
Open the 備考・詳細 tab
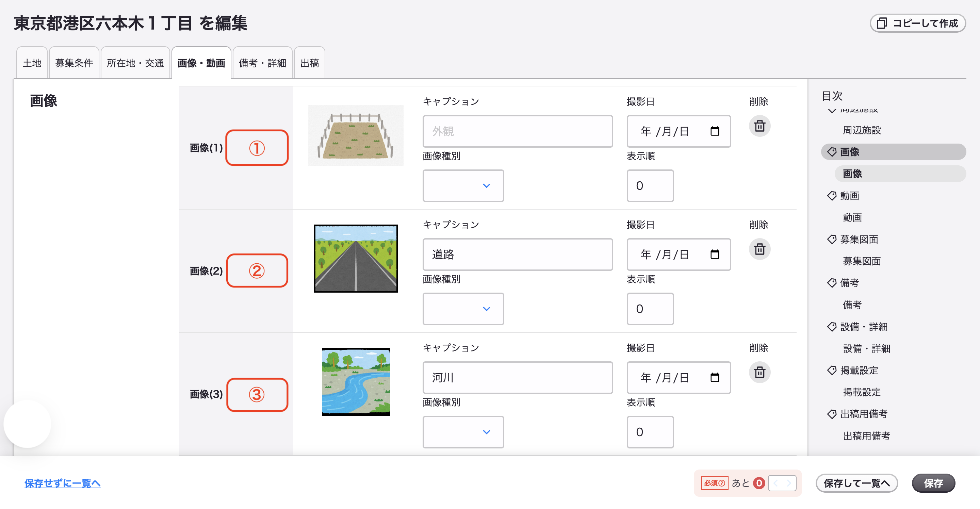[x=262, y=63]
